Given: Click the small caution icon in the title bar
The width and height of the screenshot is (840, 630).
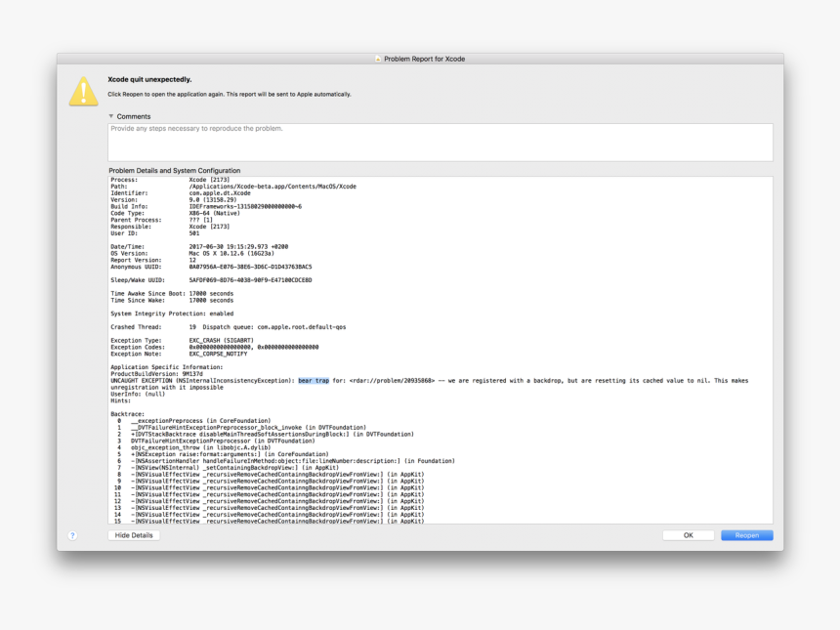Looking at the screenshot, I should 379,59.
